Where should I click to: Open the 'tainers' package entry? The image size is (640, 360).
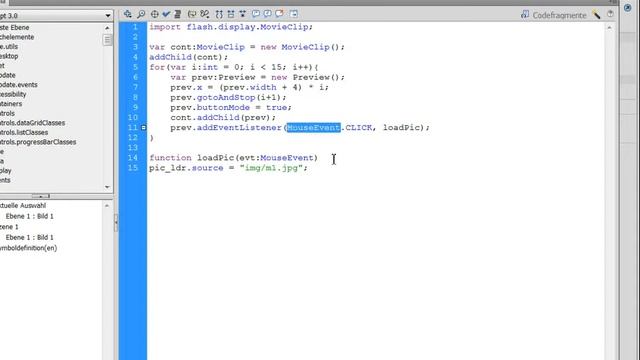pyautogui.click(x=11, y=104)
